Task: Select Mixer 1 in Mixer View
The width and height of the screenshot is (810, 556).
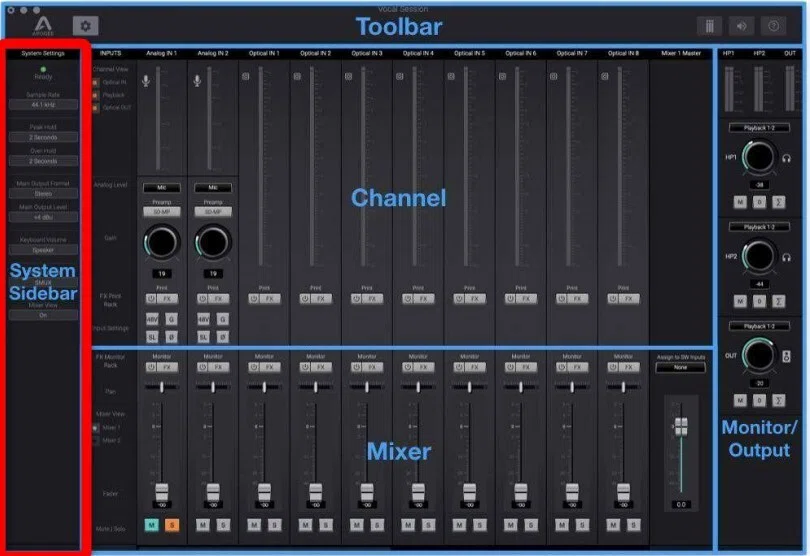Action: 96,428
